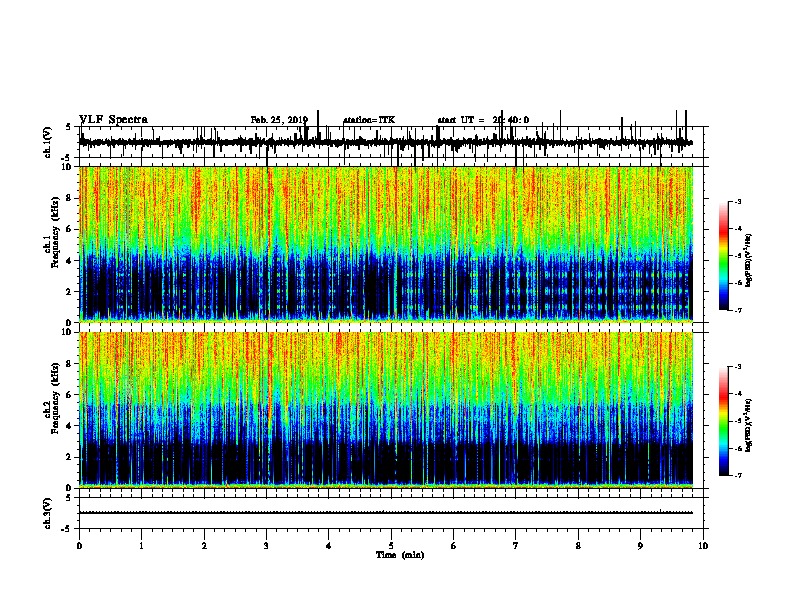The height and width of the screenshot is (612, 792).
Task: Click the "ch.1(V)" waveform axis label
Action: click(48, 142)
